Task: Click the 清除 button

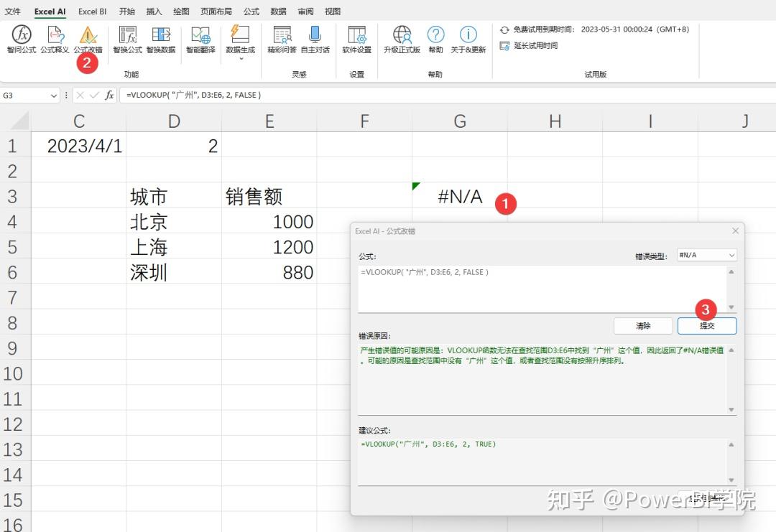Action: (x=643, y=325)
